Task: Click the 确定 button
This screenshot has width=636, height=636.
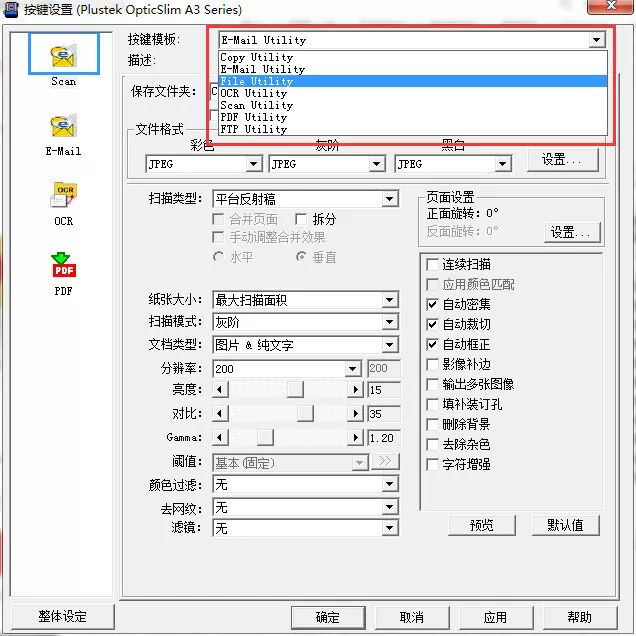Action: coord(328,617)
